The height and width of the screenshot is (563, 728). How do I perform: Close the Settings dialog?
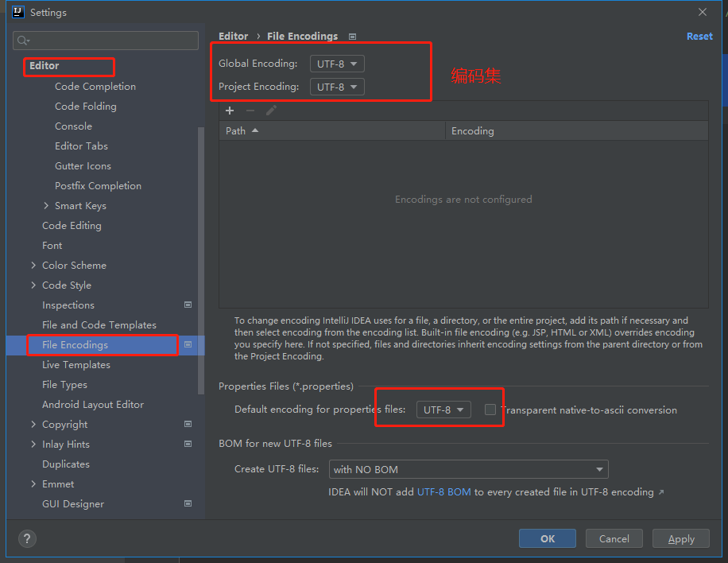[x=703, y=12]
